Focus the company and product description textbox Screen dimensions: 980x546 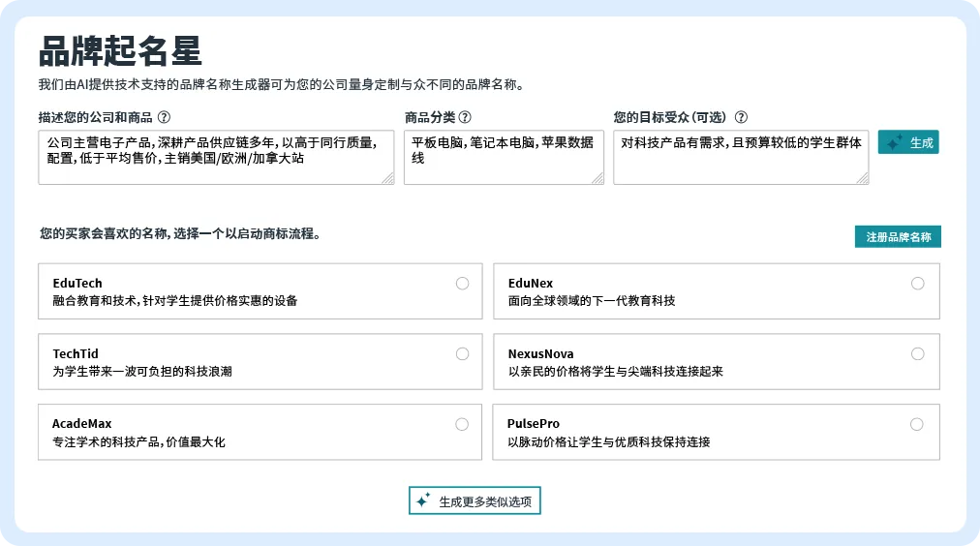pyautogui.click(x=215, y=157)
